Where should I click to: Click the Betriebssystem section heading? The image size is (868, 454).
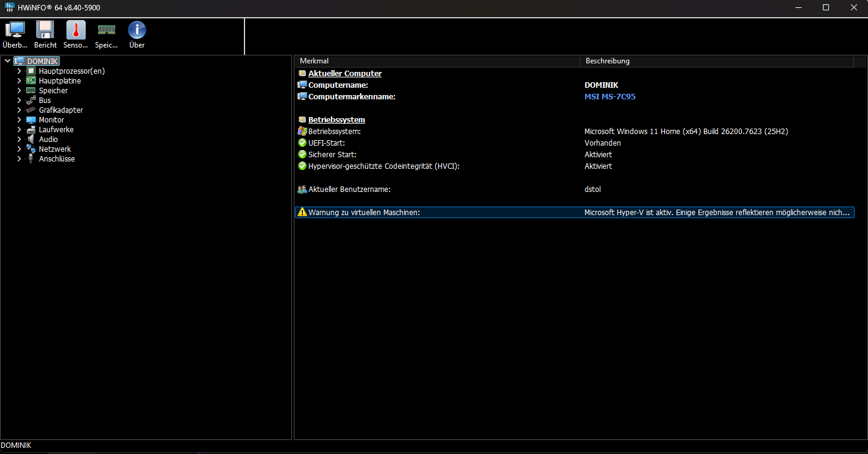point(336,119)
